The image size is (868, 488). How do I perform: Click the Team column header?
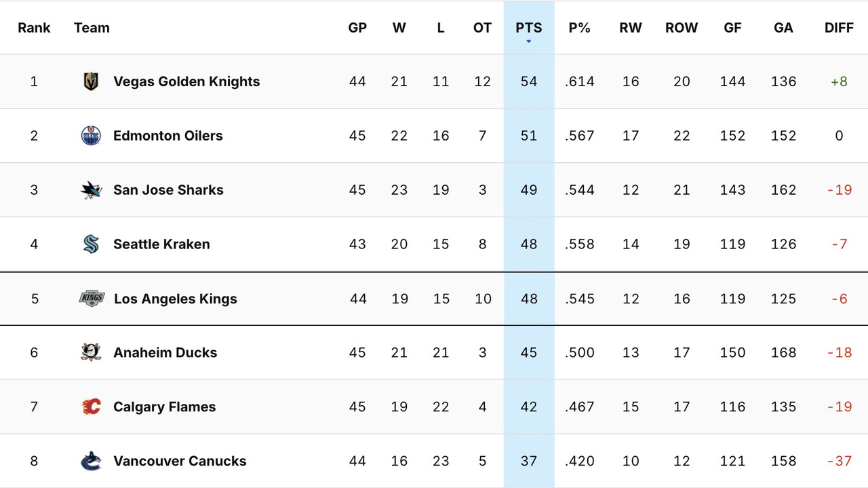(x=92, y=28)
